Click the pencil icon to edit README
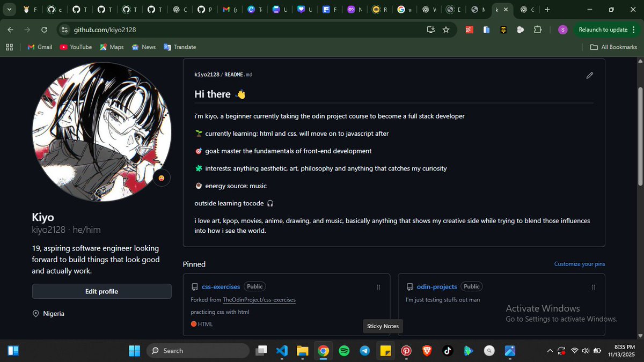The width and height of the screenshot is (644, 362). coord(589,76)
